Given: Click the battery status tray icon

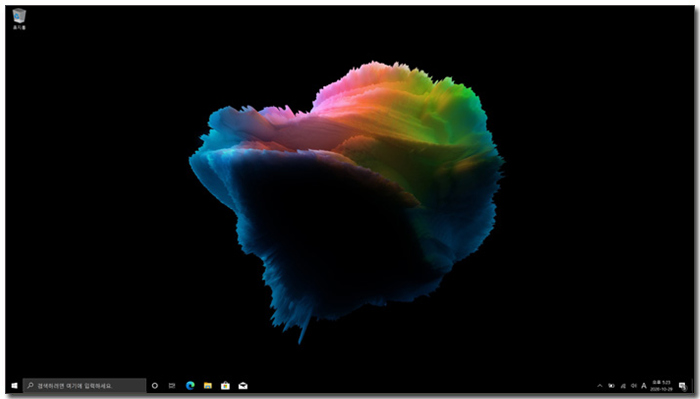Looking at the screenshot, I should pyautogui.click(x=611, y=386).
